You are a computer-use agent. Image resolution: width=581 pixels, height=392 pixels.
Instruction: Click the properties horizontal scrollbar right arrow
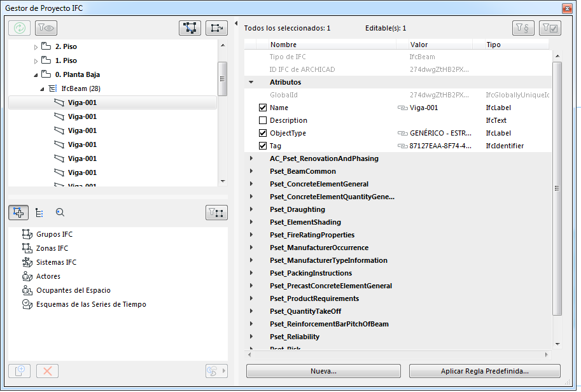point(547,355)
